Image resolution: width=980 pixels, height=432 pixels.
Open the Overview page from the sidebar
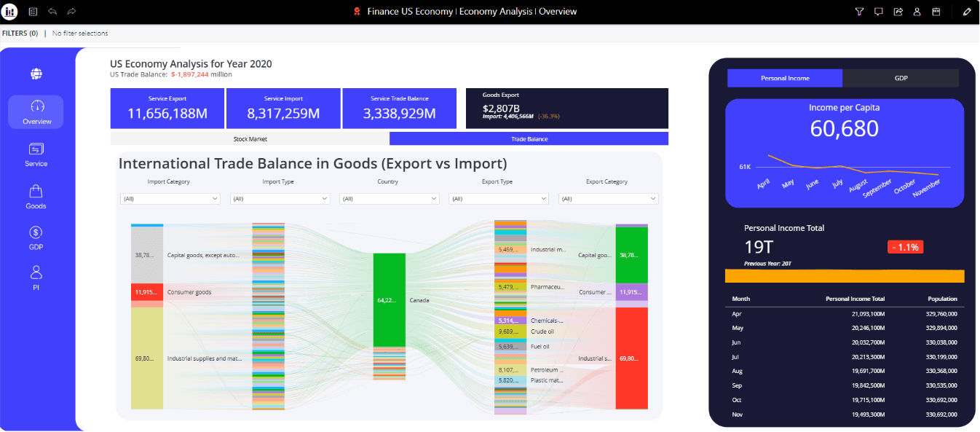pos(36,111)
